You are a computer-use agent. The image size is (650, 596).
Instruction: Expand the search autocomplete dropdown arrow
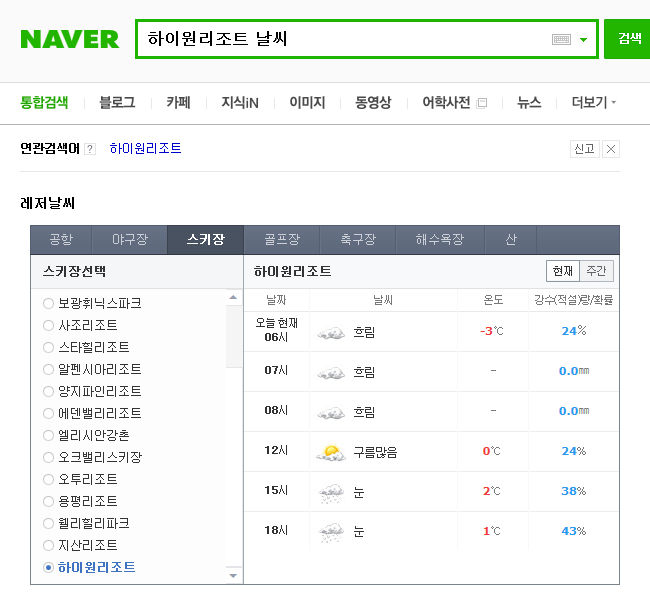583,40
